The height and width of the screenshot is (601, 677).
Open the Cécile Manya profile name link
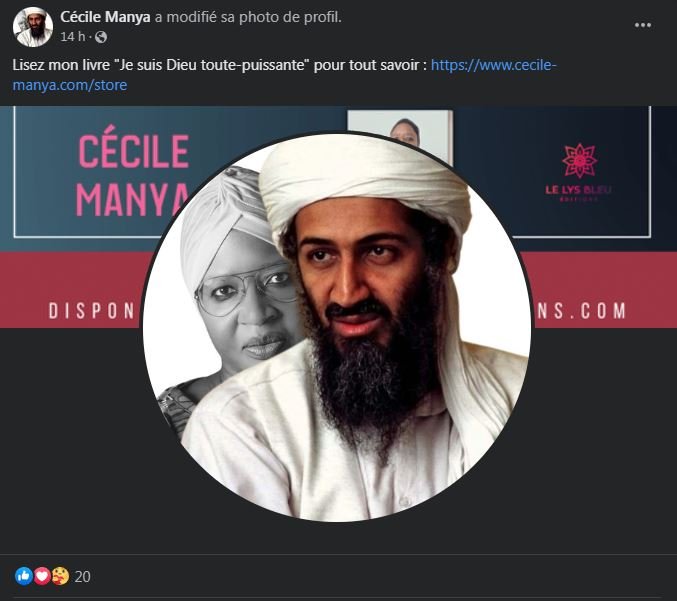tap(105, 17)
